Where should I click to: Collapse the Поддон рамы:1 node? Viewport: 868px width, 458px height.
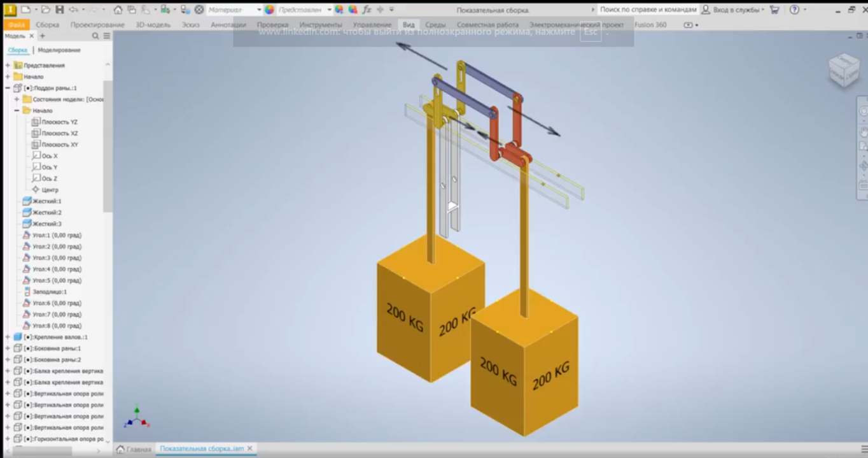click(x=8, y=88)
